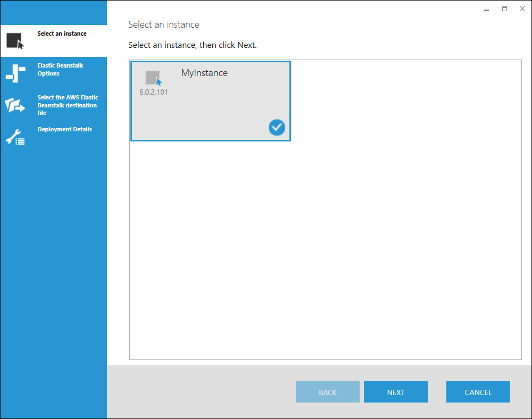Toggle the blue checkmark on MyInstance
Screen dimensions: 532x419
click(x=277, y=127)
